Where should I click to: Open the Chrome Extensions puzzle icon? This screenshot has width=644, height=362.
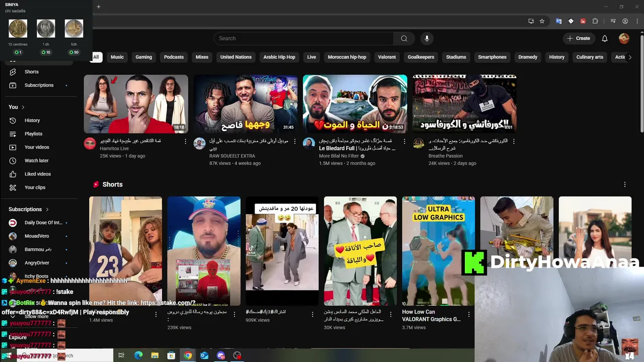coord(595,21)
